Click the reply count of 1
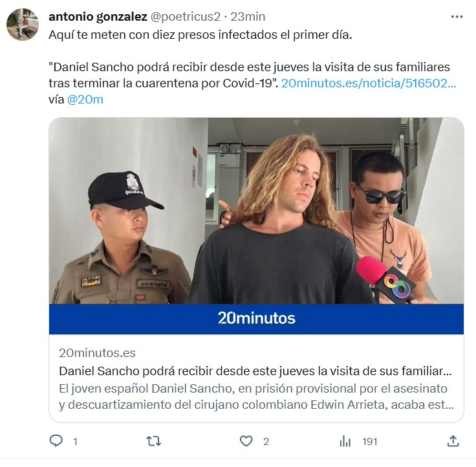The image size is (476, 467). click(75, 442)
